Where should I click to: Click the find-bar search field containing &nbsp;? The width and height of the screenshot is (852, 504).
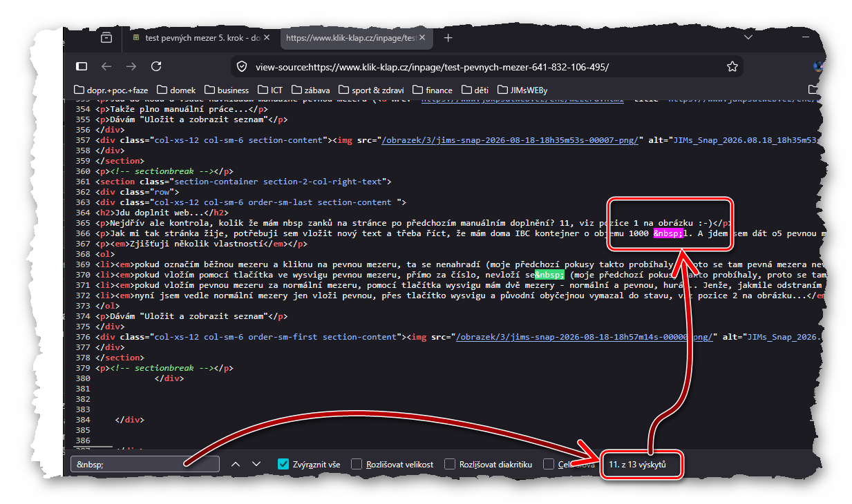pyautogui.click(x=145, y=465)
